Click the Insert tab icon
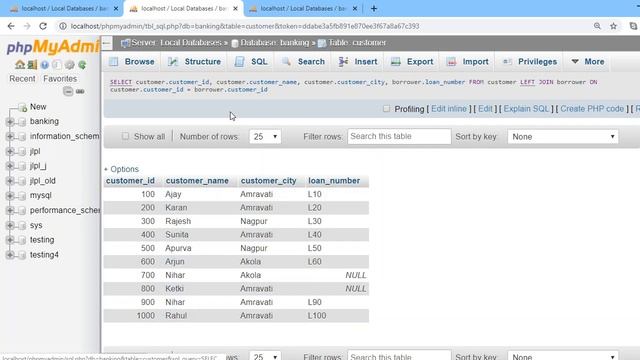 [x=343, y=62]
